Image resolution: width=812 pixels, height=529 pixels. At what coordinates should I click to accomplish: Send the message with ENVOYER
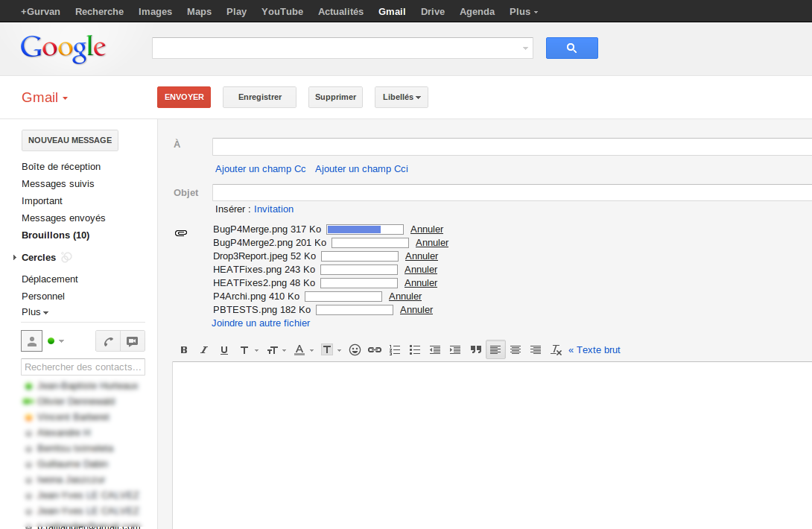click(184, 98)
